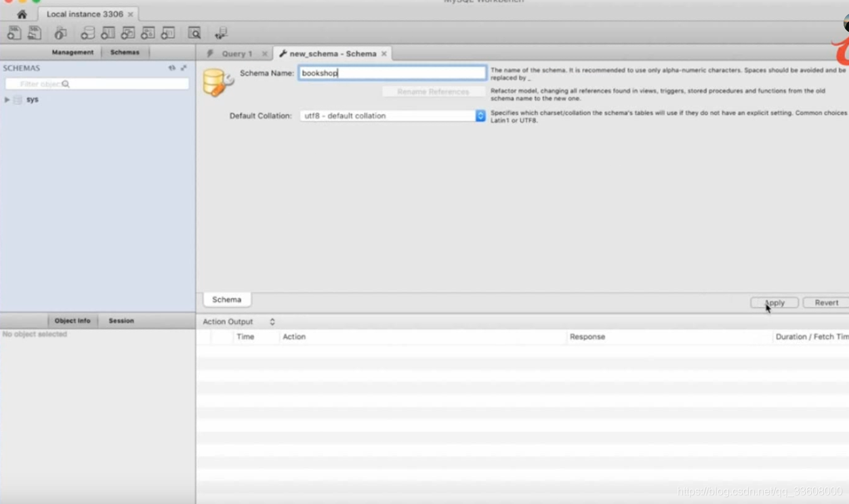
Task: Open the Default Collation dropdown
Action: [x=393, y=116]
